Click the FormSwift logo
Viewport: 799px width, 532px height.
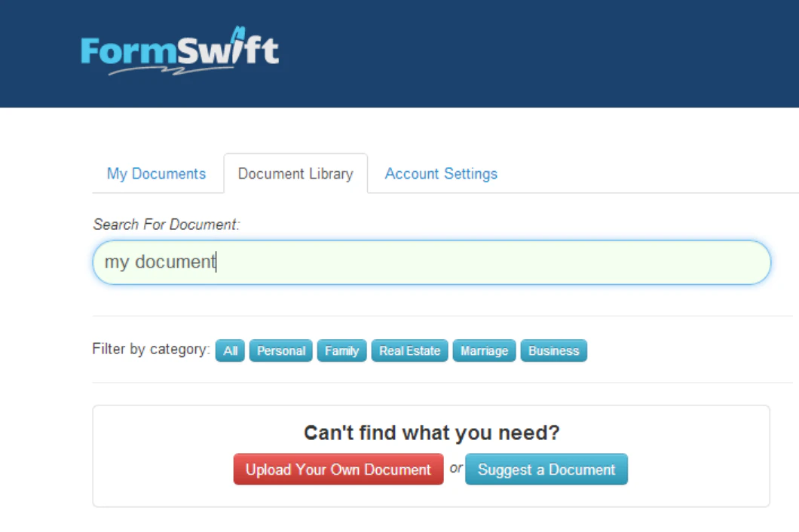179,50
